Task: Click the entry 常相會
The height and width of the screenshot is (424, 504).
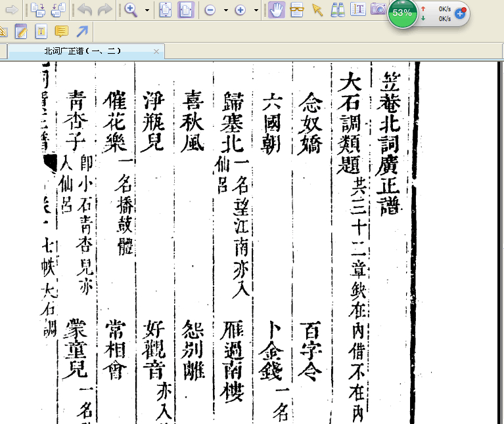Action: coord(116,349)
